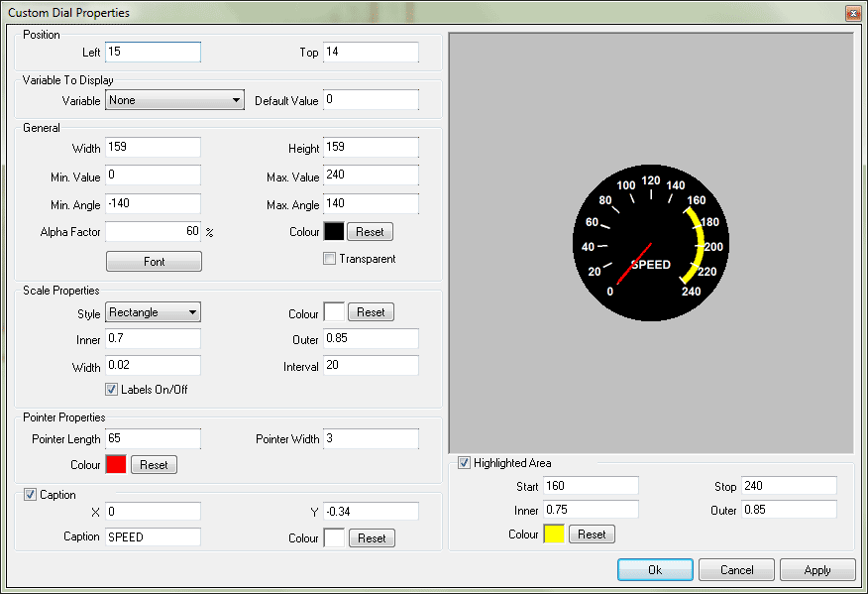Screen dimensions: 868x594
Task: Close the Custom Dial Properties dialog
Action: coord(852,13)
